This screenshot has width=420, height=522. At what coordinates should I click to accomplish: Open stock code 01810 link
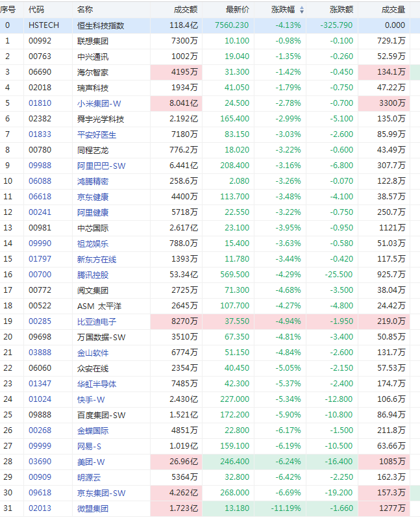(40, 103)
